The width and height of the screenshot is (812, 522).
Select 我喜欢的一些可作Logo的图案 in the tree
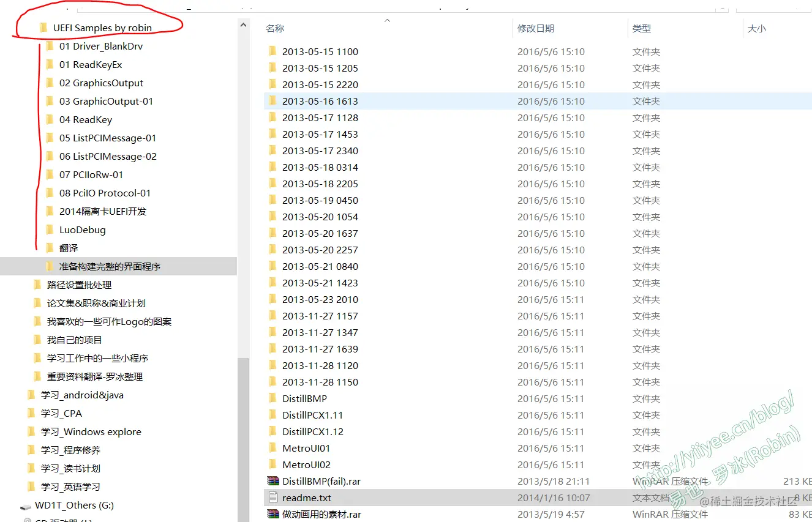(109, 322)
